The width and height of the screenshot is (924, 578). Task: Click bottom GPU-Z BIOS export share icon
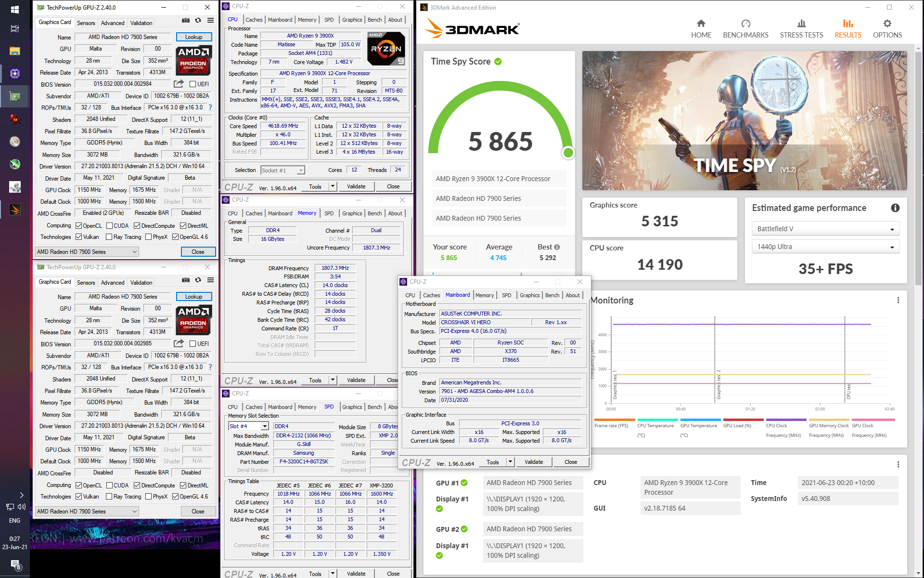pyautogui.click(x=179, y=343)
